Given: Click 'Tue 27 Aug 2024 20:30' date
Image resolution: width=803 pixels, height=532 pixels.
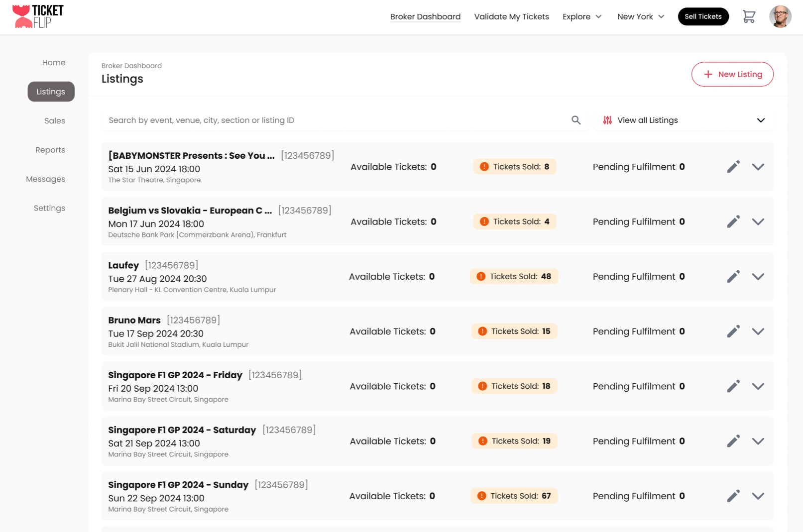Looking at the screenshot, I should [157, 279].
